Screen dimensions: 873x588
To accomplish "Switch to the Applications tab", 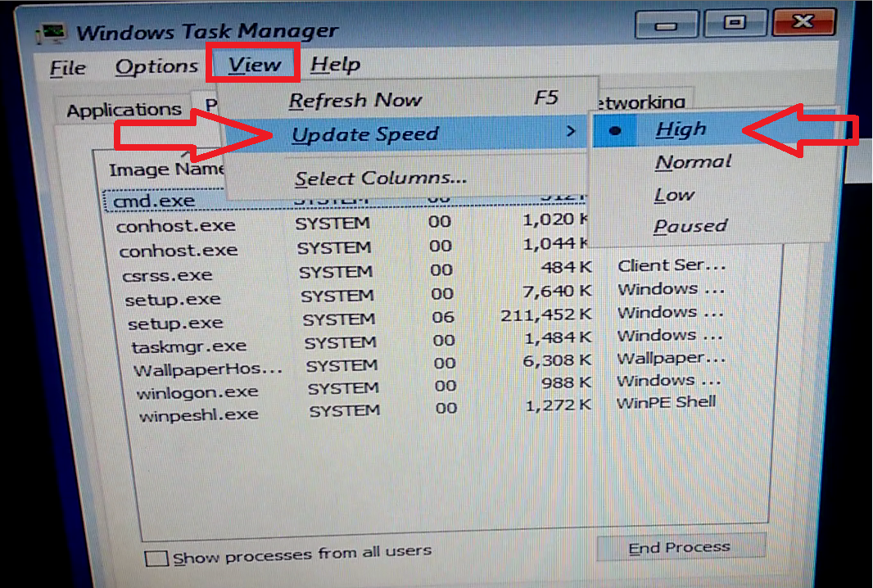I will point(123,108).
